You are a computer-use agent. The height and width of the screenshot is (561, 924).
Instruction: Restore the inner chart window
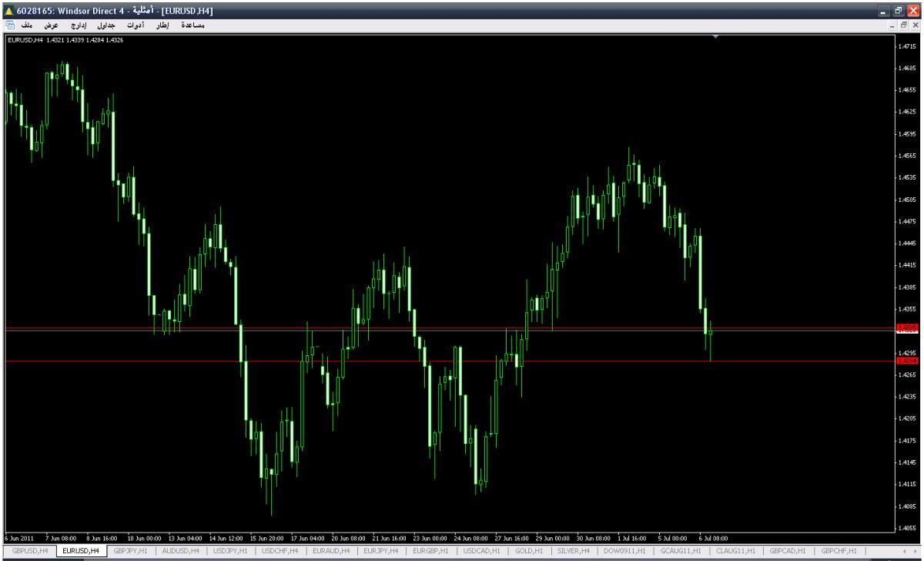tap(904, 25)
